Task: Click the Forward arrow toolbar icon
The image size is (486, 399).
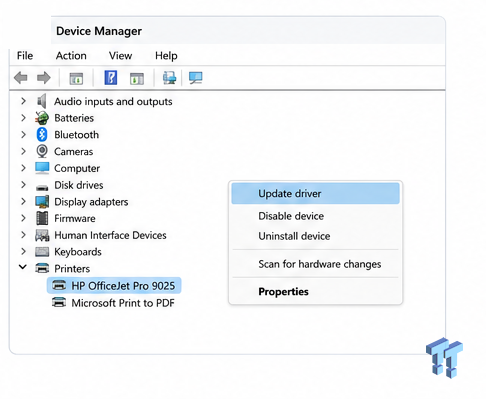Action: tap(44, 78)
